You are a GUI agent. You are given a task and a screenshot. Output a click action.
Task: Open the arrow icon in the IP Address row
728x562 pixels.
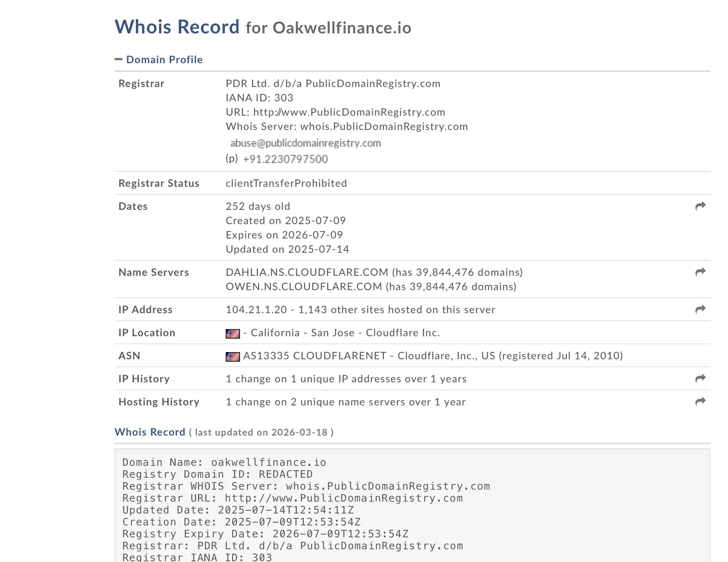click(x=700, y=309)
